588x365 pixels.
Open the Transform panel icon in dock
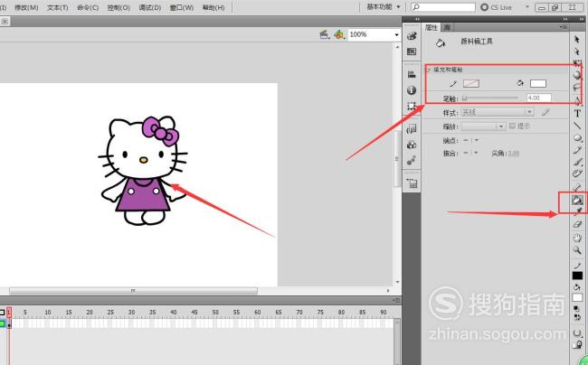tap(412, 106)
